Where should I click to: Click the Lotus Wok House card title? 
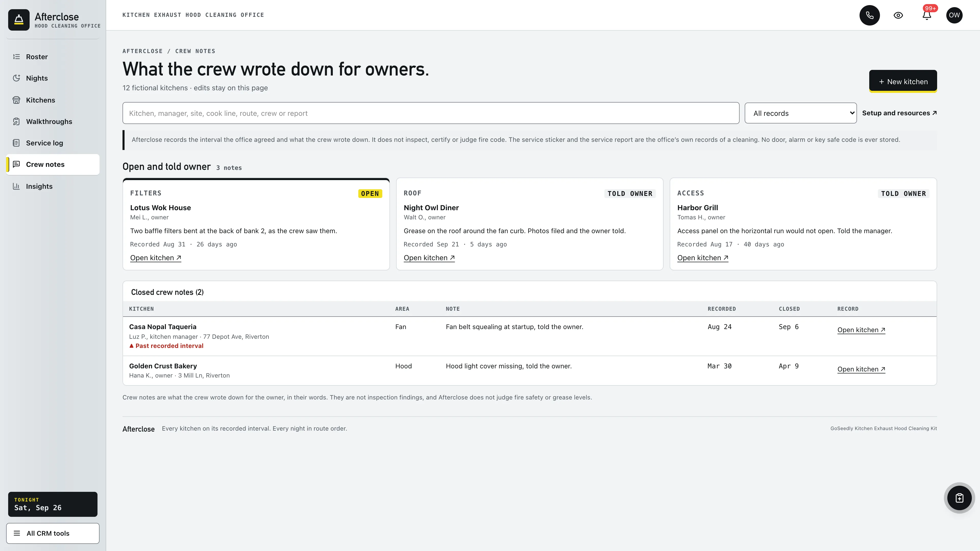point(161,208)
